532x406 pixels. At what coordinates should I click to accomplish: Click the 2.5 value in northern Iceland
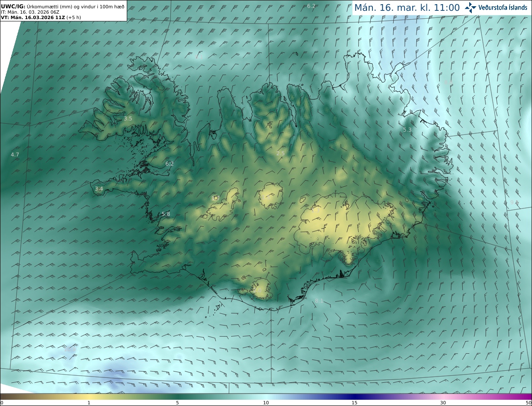281,154
